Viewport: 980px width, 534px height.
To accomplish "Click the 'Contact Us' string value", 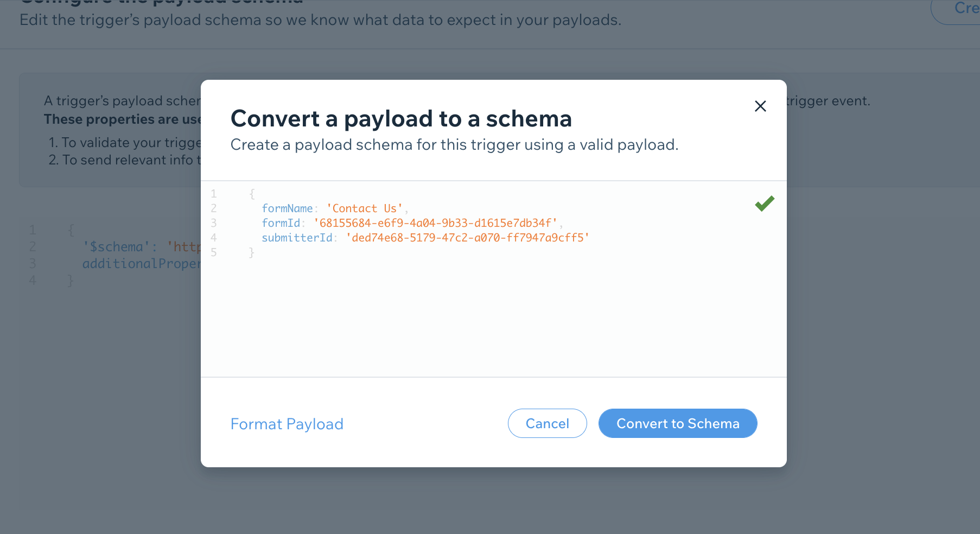I will (x=365, y=208).
